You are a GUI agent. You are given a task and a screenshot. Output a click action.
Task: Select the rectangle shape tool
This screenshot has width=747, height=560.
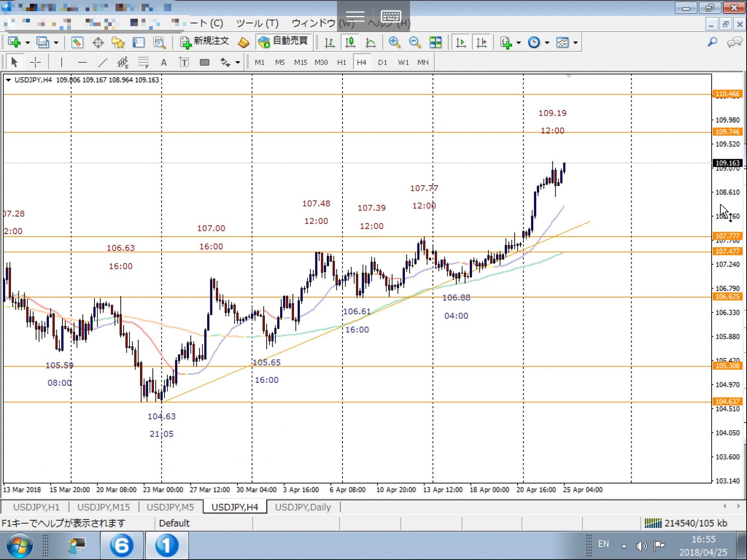(x=204, y=62)
